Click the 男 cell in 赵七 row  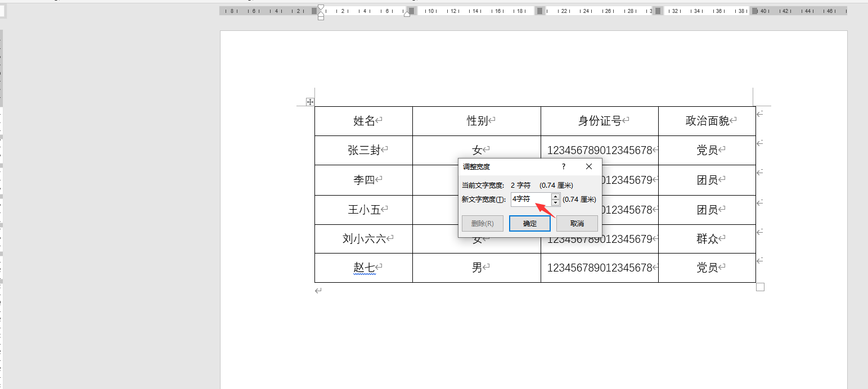[477, 268]
